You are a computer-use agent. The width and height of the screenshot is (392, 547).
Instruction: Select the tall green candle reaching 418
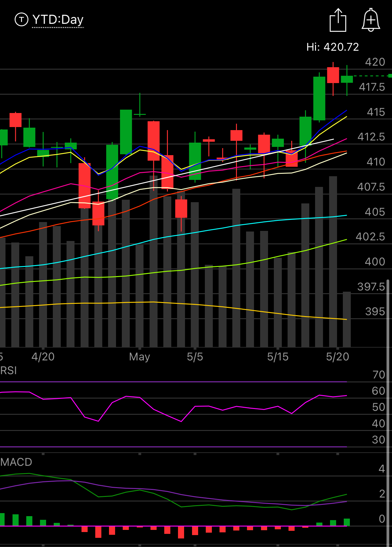click(319, 98)
